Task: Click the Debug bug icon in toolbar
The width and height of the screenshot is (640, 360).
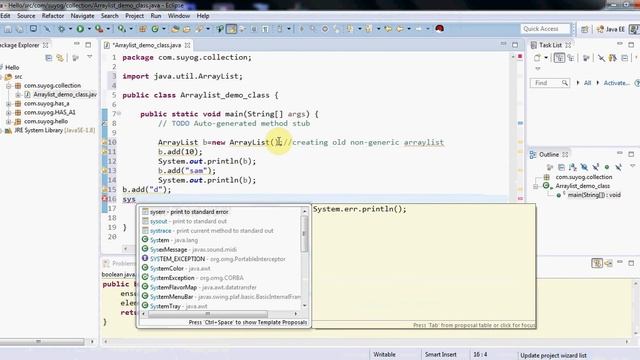Action: (61, 29)
